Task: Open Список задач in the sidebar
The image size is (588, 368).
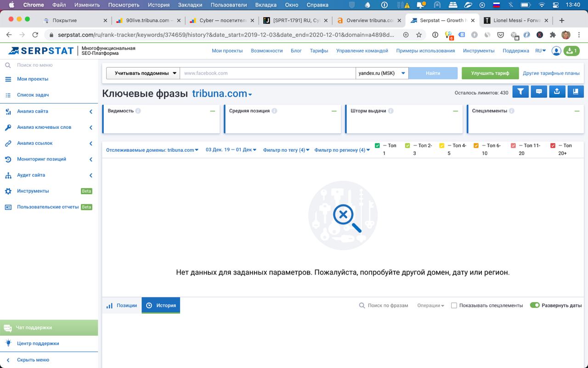Action: tap(33, 95)
